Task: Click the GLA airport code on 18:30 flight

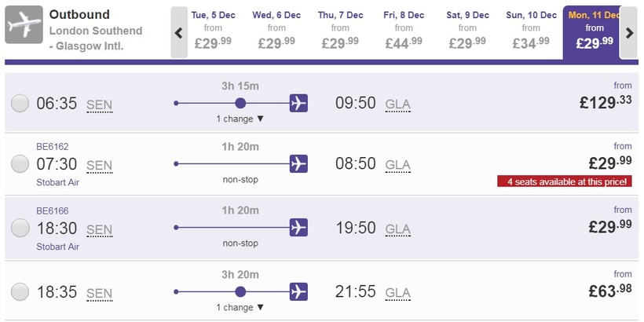Action: (x=397, y=229)
